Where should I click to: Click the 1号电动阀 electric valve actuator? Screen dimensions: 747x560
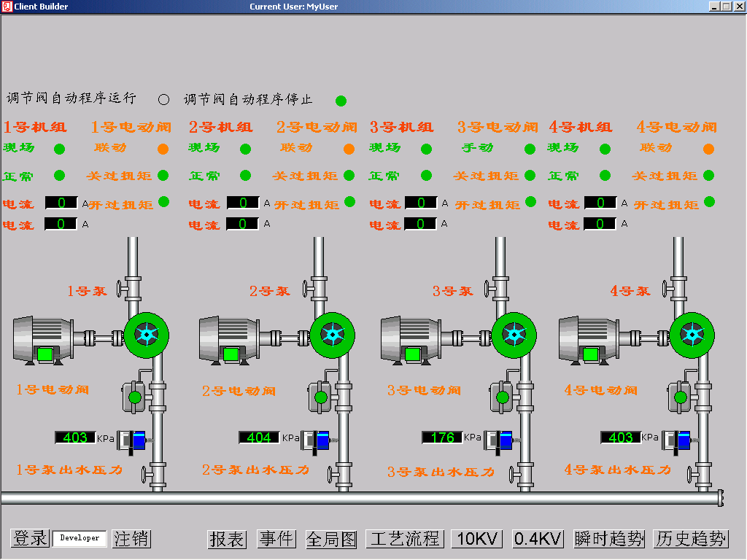click(134, 396)
